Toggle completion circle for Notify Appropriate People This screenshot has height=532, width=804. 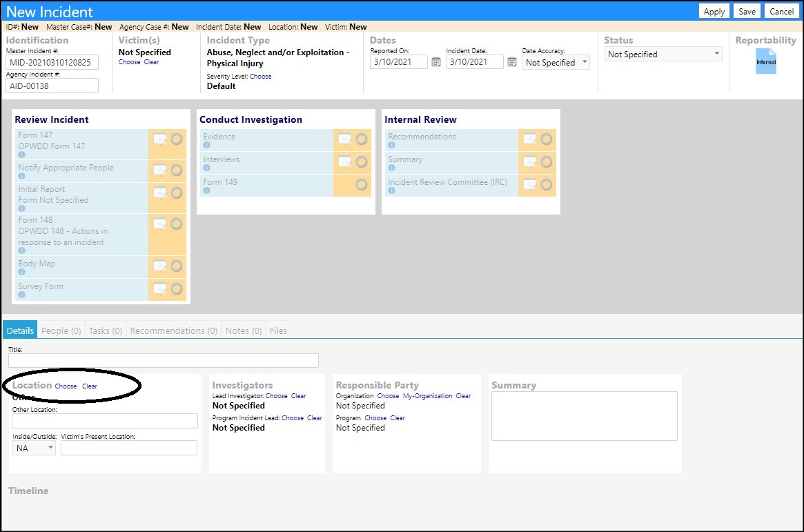point(177,170)
